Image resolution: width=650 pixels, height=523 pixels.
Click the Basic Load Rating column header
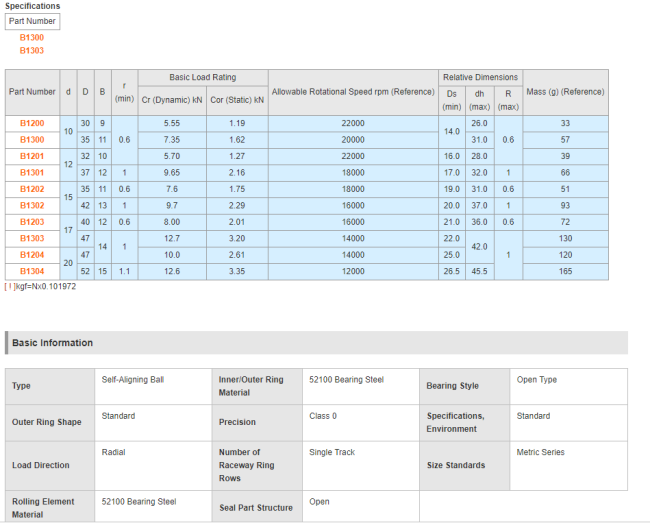pos(203,77)
